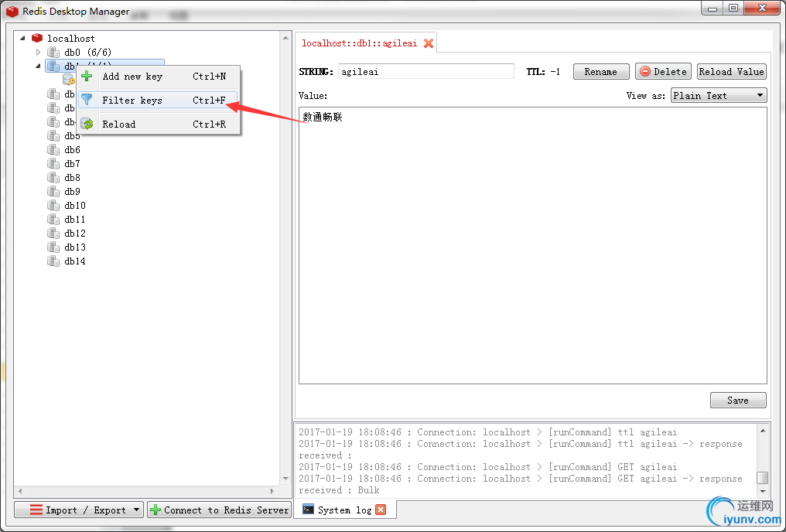Screen dimensions: 786x532
Task: Click the db11 database icon
Action: [x=53, y=219]
